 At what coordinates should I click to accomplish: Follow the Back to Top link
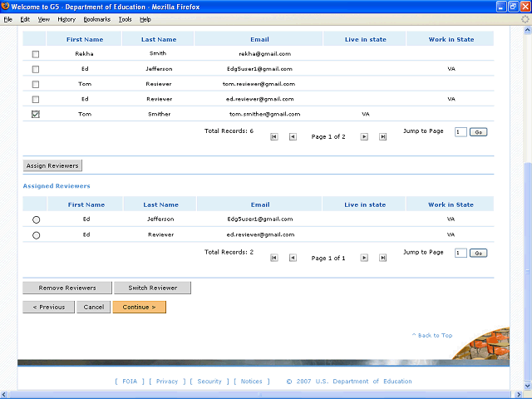432,335
